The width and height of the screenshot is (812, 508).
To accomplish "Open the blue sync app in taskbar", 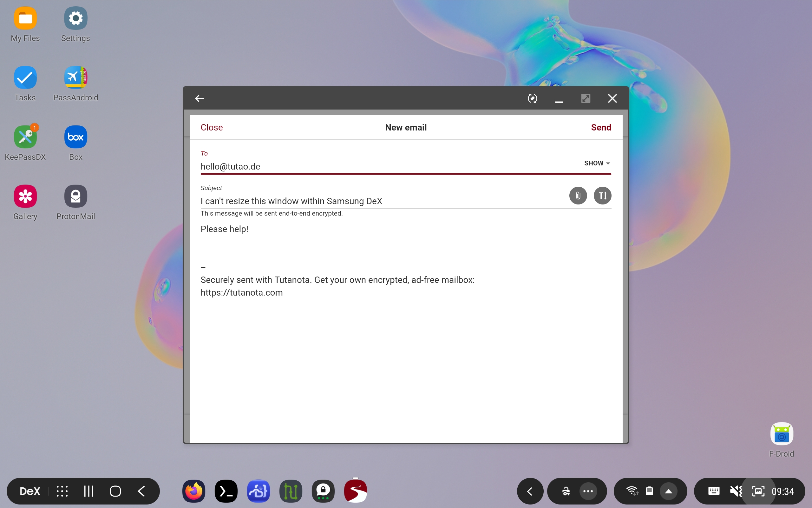I will pos(259,491).
